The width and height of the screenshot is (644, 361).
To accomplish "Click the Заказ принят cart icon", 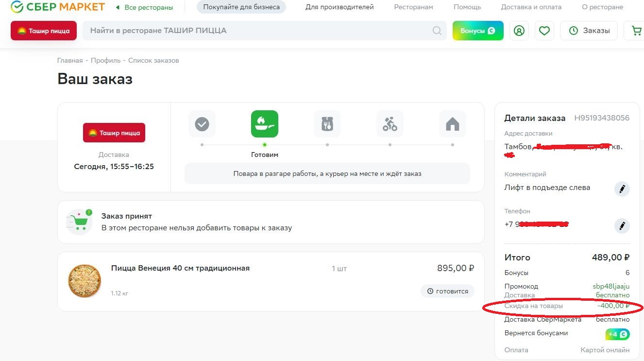I will pyautogui.click(x=79, y=222).
